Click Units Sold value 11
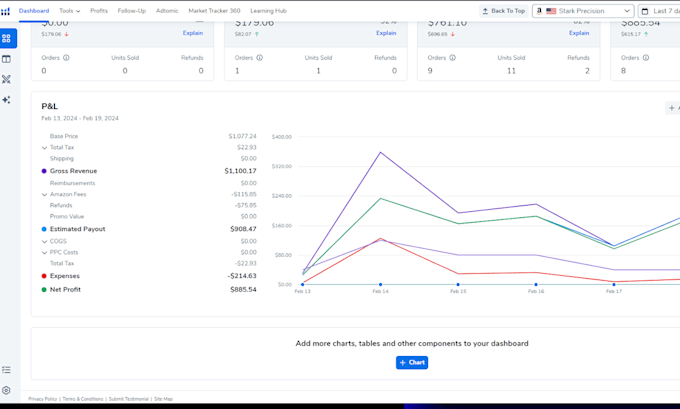The width and height of the screenshot is (680, 409). click(x=511, y=71)
